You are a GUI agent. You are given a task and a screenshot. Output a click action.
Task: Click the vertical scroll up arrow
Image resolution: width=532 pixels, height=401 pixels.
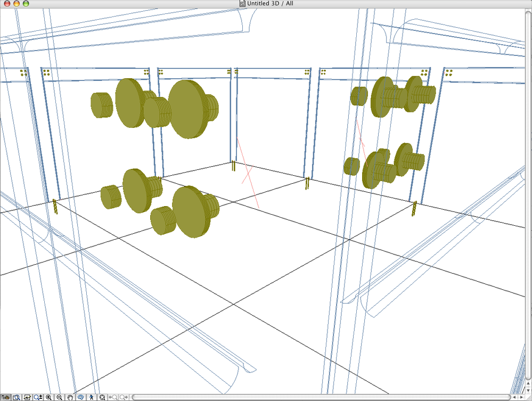click(x=528, y=383)
